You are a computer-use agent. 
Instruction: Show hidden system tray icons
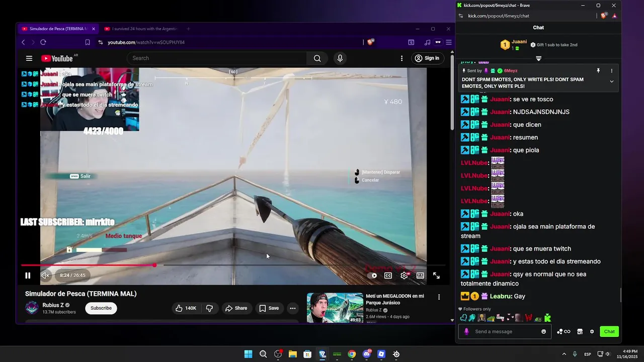point(564,354)
